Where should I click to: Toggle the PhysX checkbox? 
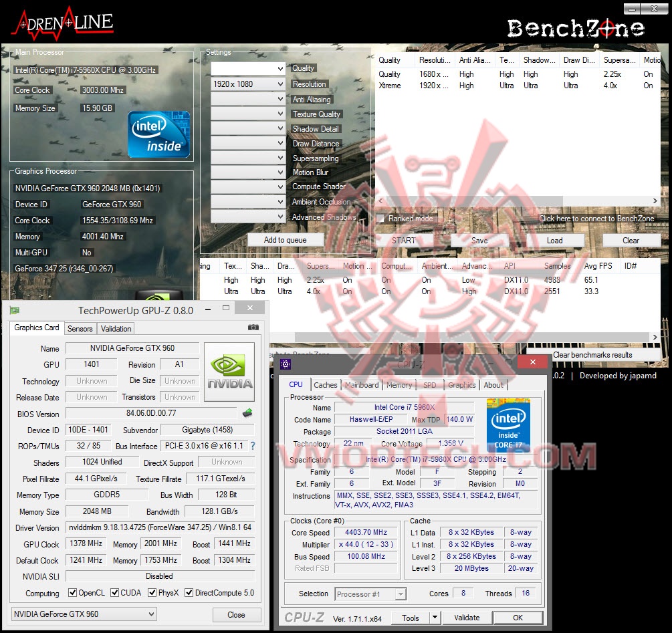pos(152,593)
